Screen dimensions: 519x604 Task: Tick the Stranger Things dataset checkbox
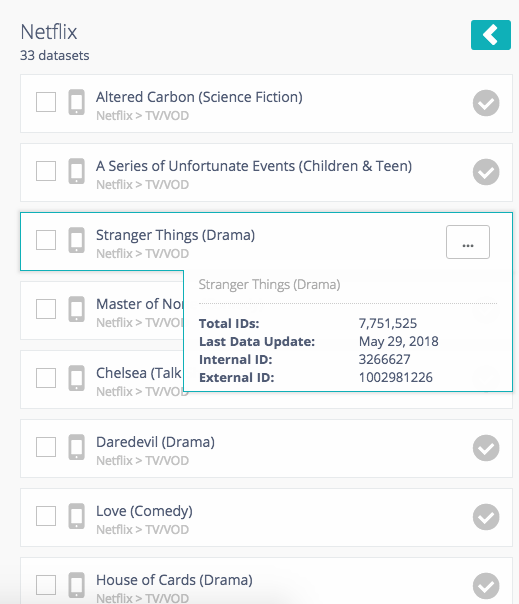click(46, 240)
